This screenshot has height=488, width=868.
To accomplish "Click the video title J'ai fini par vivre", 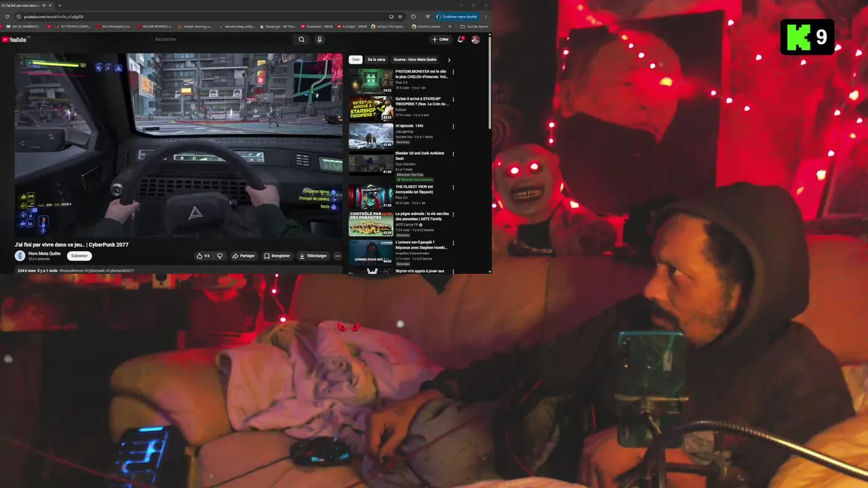I will pos(71,245).
